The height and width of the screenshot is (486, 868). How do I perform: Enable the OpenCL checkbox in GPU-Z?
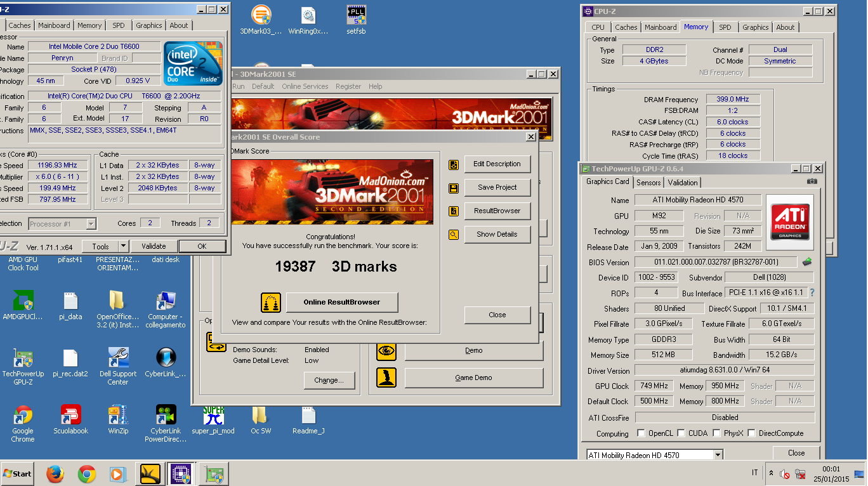(641, 433)
